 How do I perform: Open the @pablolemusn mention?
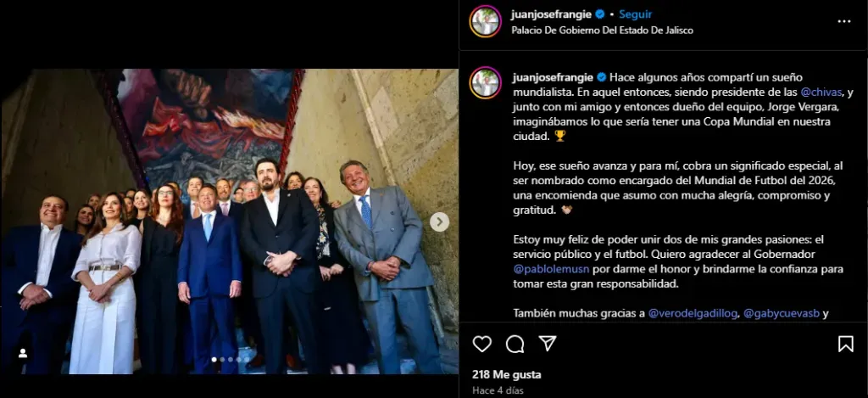[548, 269]
